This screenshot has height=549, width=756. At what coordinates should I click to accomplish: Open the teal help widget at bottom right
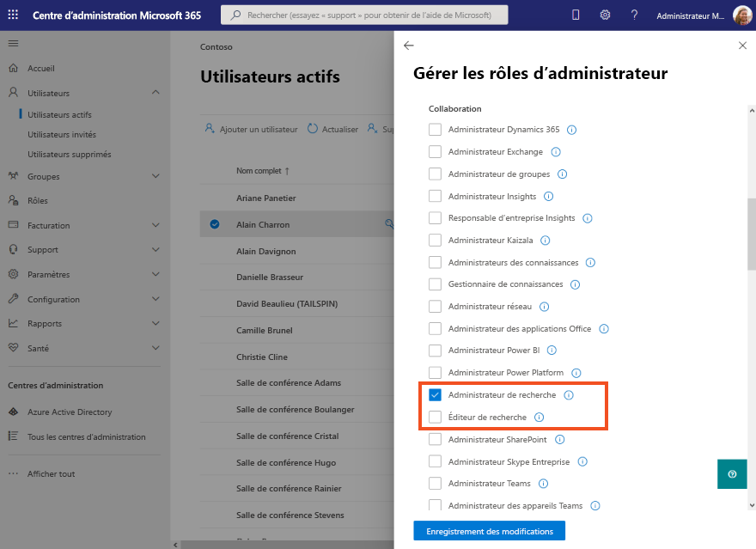point(732,473)
